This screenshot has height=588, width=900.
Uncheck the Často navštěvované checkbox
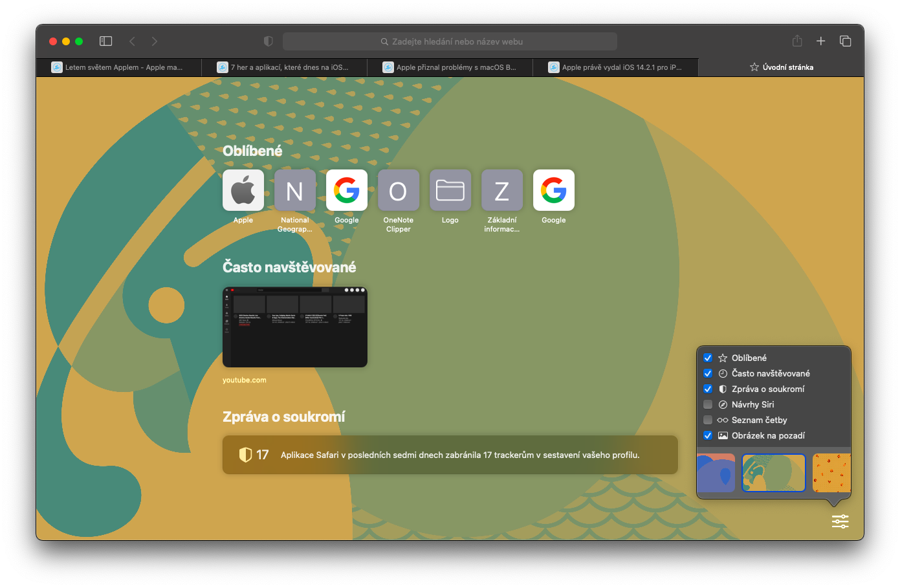coord(708,373)
